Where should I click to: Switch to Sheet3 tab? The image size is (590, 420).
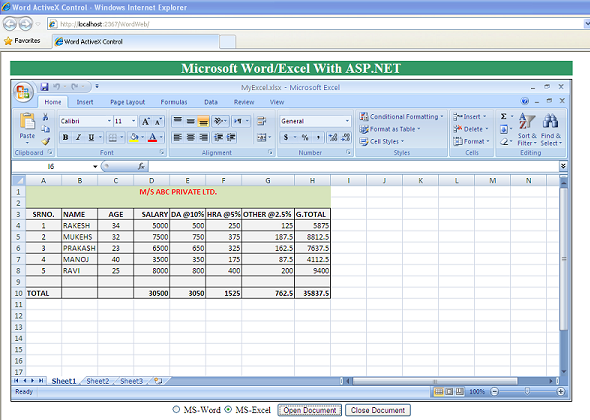(131, 381)
